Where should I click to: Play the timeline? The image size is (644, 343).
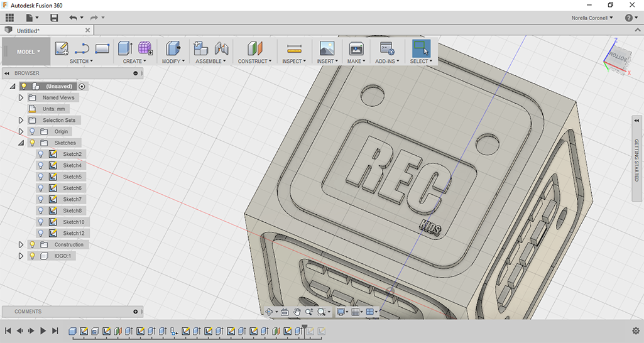(43, 330)
